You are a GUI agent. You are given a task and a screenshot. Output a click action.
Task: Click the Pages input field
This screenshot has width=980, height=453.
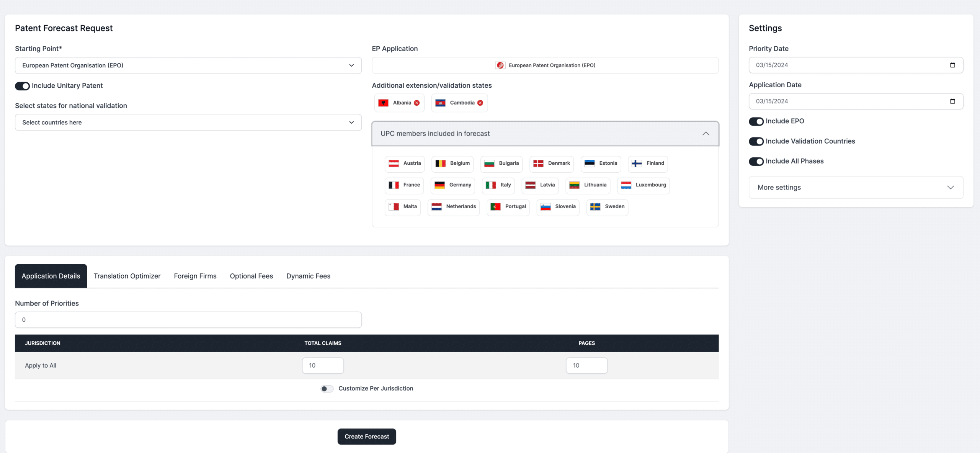point(586,366)
